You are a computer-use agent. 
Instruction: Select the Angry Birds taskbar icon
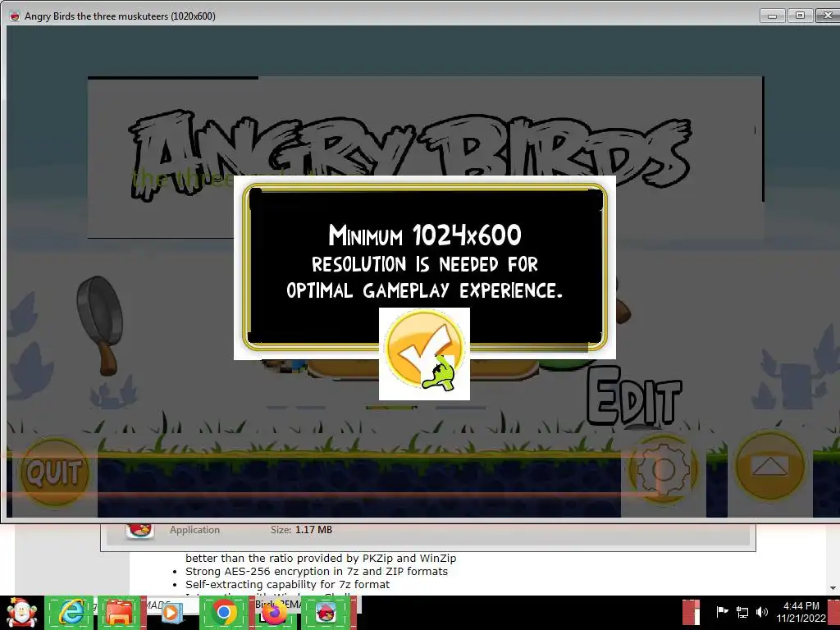point(326,613)
